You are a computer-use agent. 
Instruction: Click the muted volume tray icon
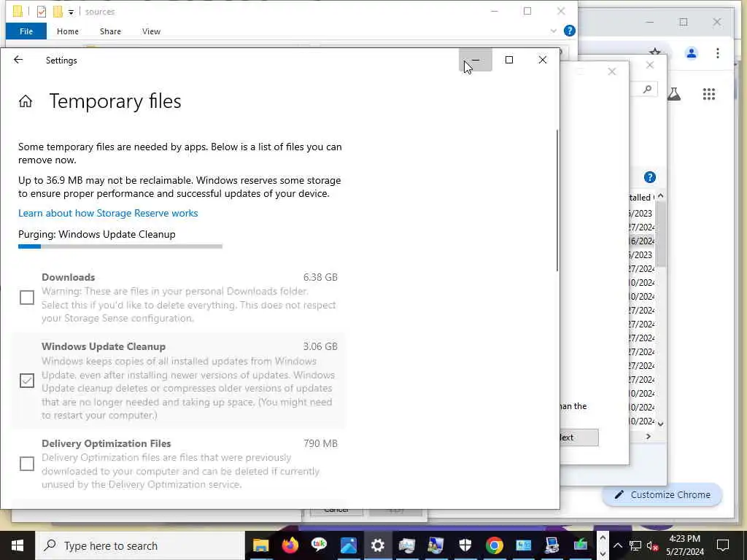(x=652, y=545)
